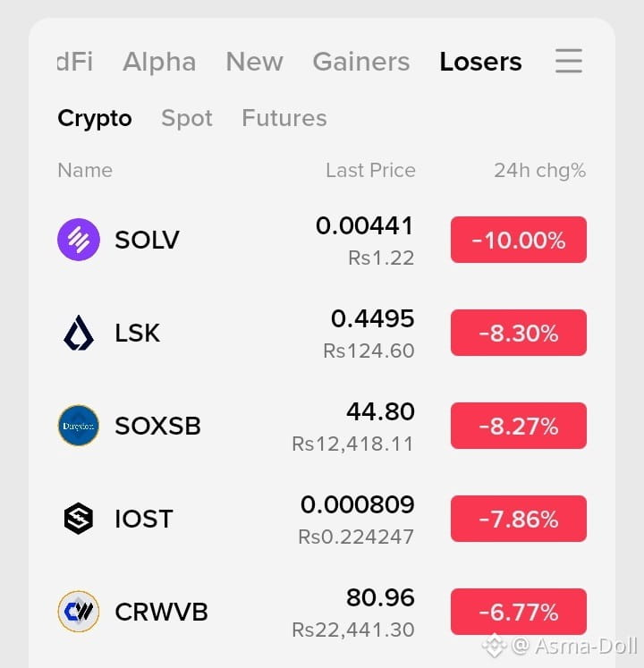Open the Alpha tab
This screenshot has width=644, height=668.
pos(159,62)
